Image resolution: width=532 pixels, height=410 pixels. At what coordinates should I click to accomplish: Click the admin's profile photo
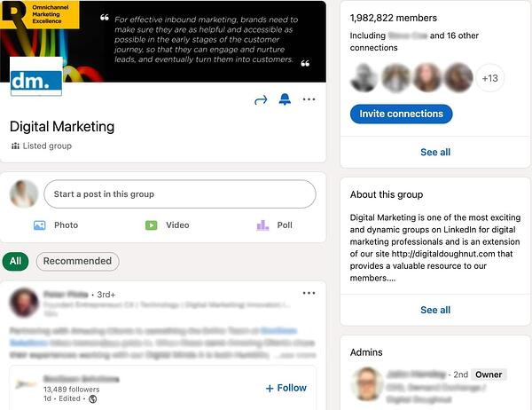coord(365,383)
